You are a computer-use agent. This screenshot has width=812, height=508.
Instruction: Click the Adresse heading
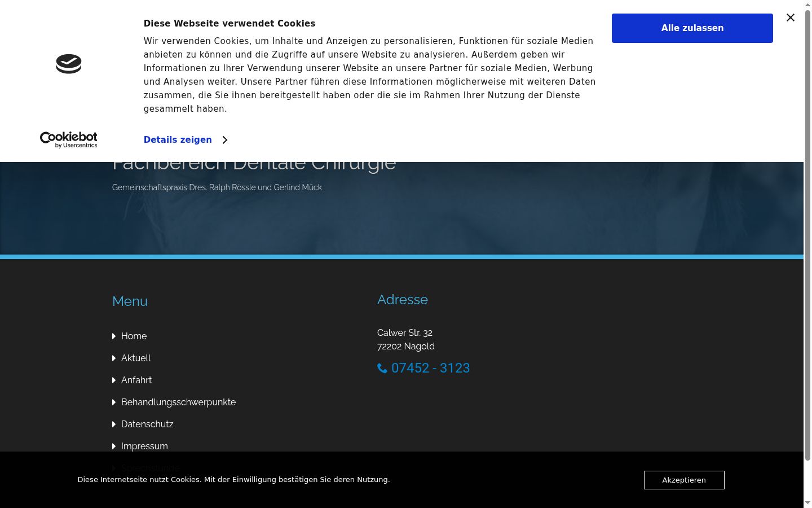click(403, 300)
